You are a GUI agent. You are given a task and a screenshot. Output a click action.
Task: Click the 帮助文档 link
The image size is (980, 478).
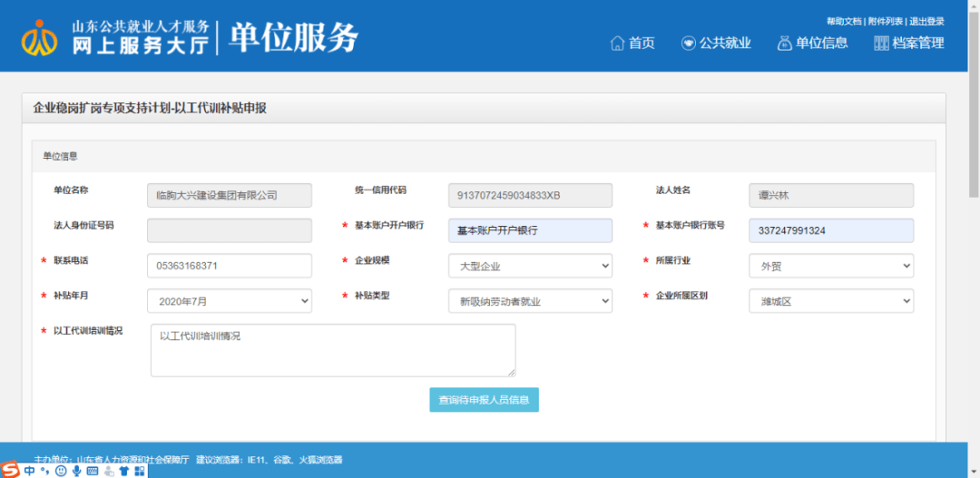tap(844, 21)
